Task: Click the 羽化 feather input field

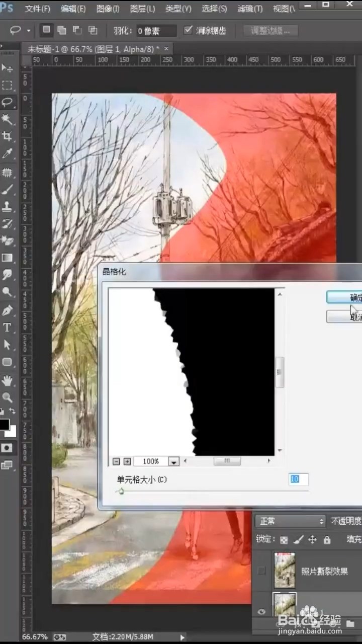Action: pos(156,31)
